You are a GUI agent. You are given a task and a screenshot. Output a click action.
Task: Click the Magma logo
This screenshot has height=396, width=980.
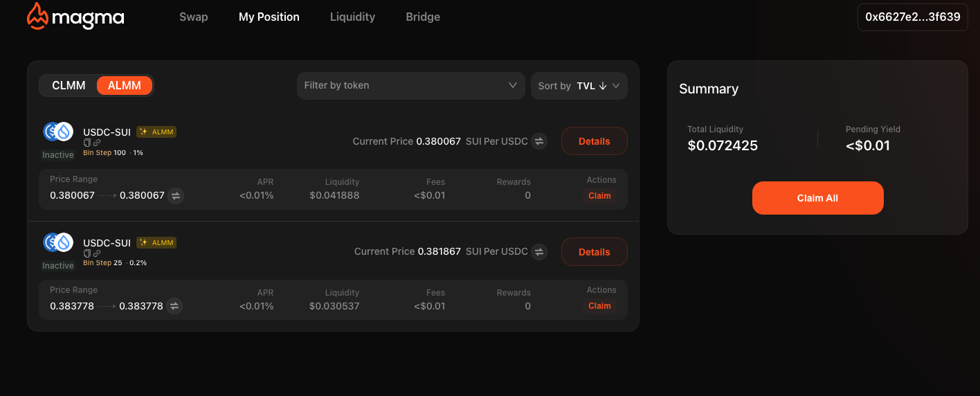(75, 17)
